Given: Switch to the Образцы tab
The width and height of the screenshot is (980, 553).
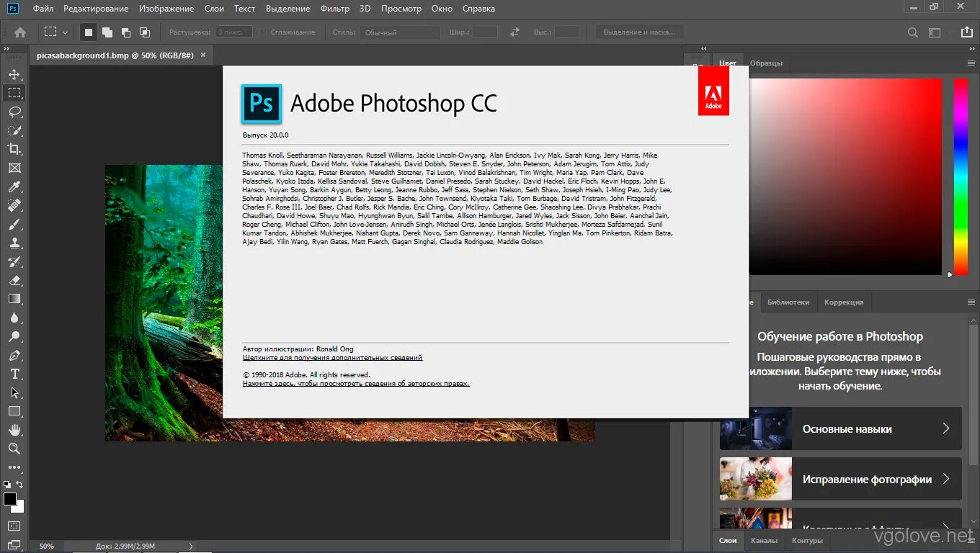Looking at the screenshot, I should [x=766, y=63].
